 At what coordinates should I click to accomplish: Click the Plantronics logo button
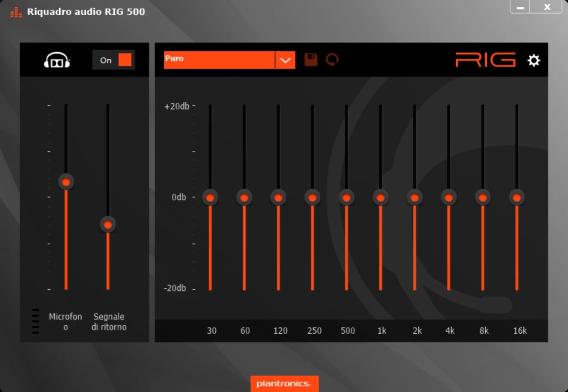[284, 383]
